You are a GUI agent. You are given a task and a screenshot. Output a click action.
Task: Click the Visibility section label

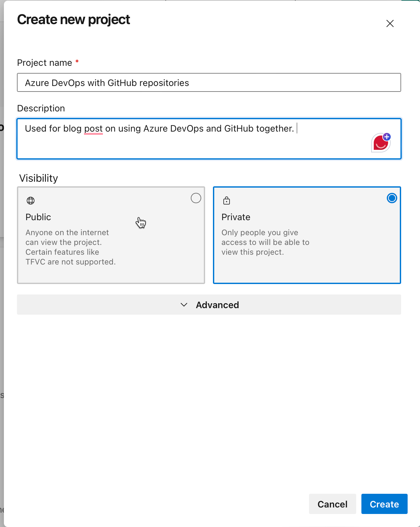click(39, 178)
